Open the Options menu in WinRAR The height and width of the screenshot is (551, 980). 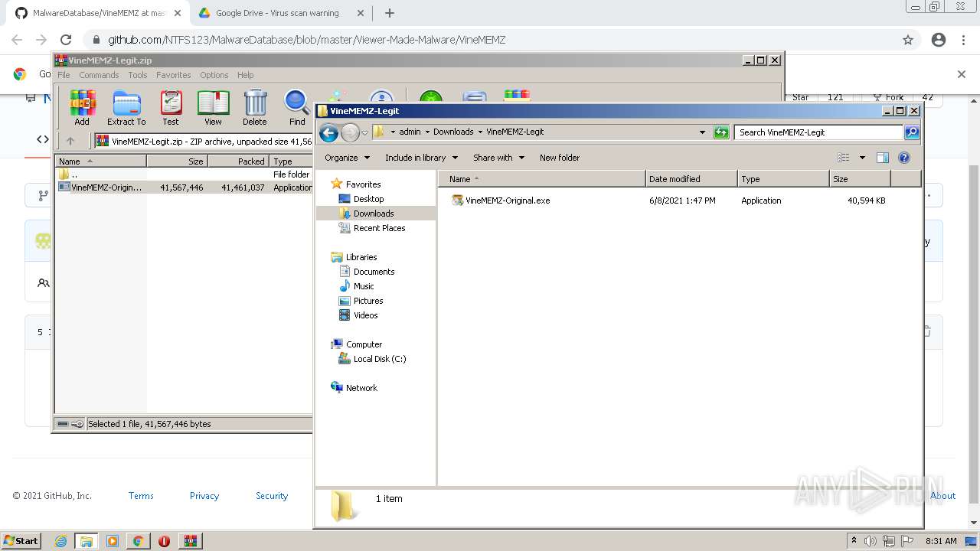(214, 75)
